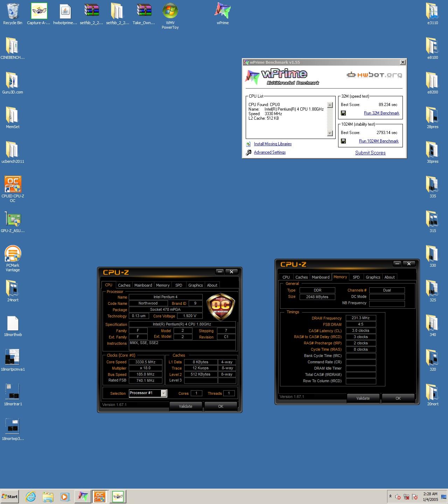
Task: Select the Take_Own archive icon
Action: pos(144,14)
